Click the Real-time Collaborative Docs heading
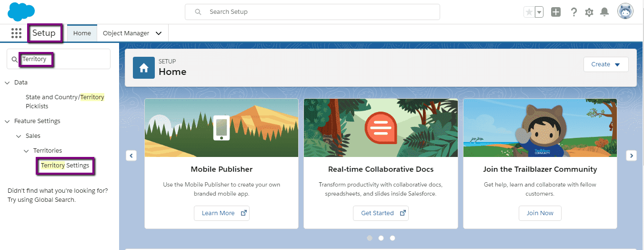The image size is (644, 250). 381,169
